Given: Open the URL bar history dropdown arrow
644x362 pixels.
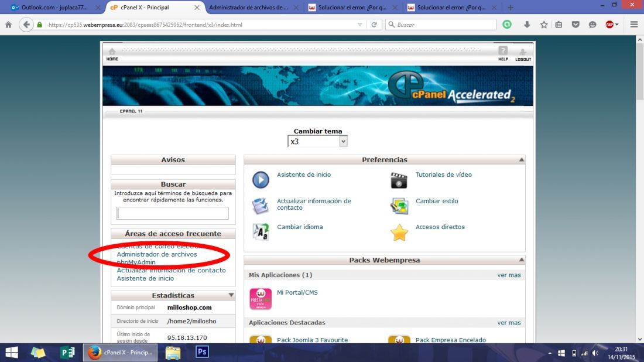Looking at the screenshot, I should coord(360,25).
